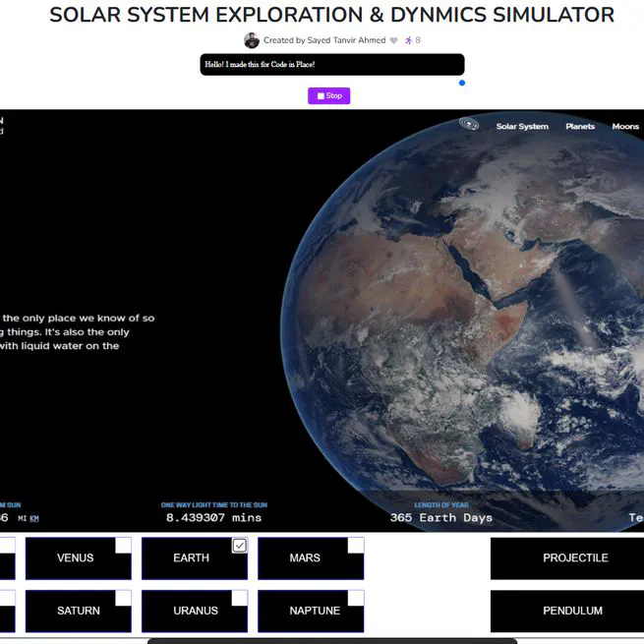
Task: Click the blue dot beside the message box
Action: [x=462, y=84]
